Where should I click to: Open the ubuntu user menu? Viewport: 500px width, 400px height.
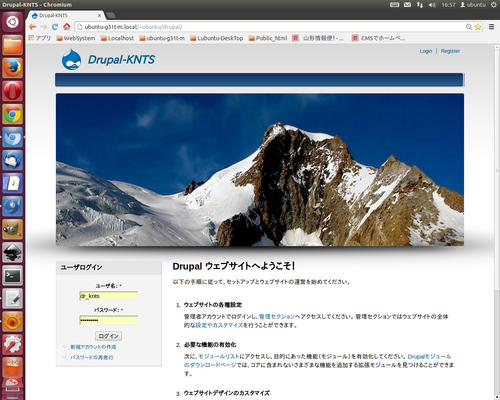tap(473, 5)
